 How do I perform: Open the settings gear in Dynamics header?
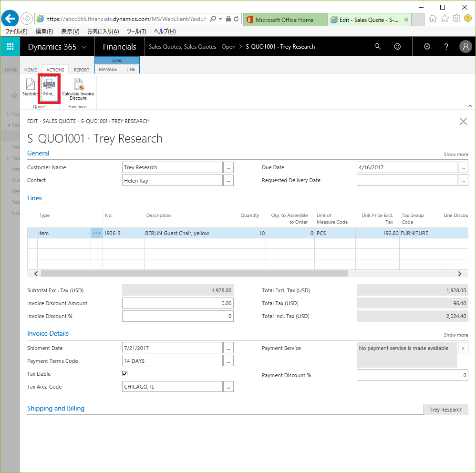click(427, 47)
